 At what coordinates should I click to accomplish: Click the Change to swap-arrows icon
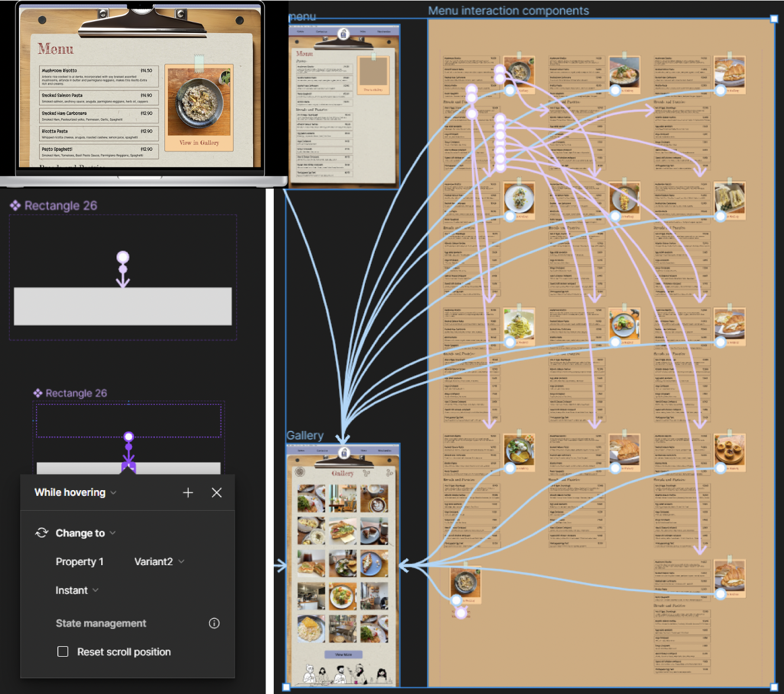tap(41, 533)
